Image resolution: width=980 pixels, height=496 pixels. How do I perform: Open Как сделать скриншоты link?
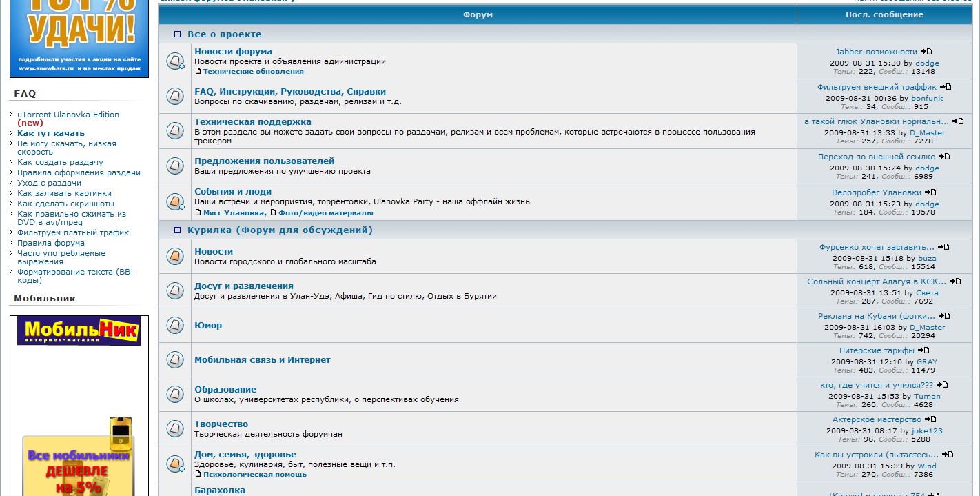(x=65, y=204)
